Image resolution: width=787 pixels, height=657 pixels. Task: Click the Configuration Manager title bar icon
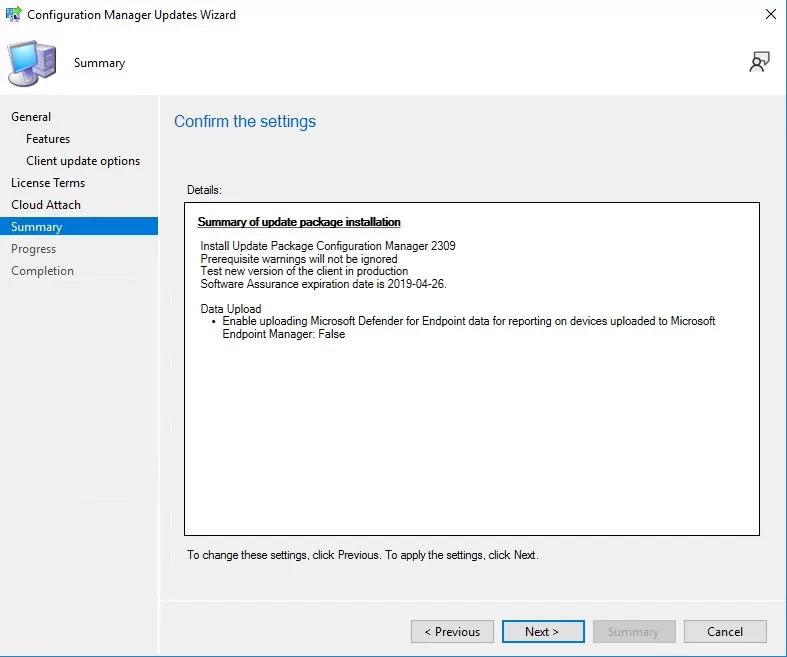pos(14,14)
